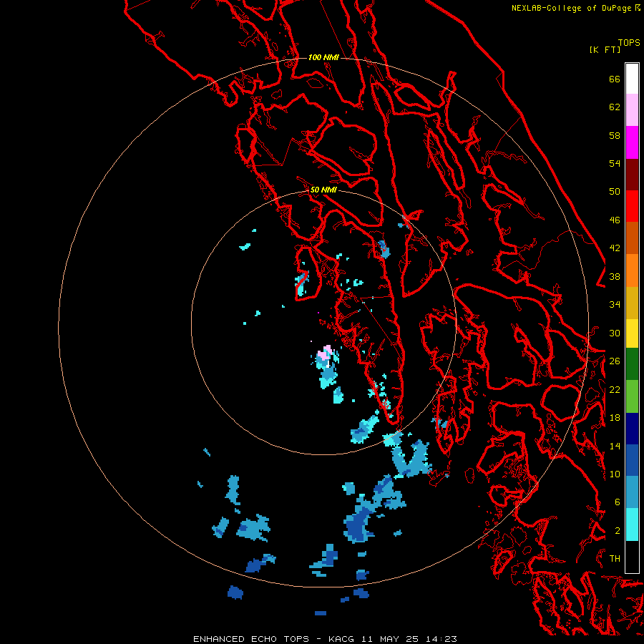Click the bright orange legend swatch

click(632, 270)
